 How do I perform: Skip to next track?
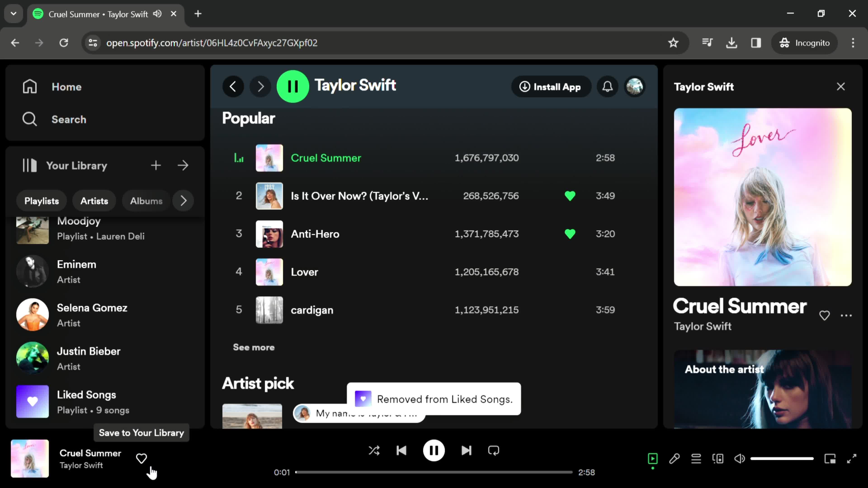(466, 451)
